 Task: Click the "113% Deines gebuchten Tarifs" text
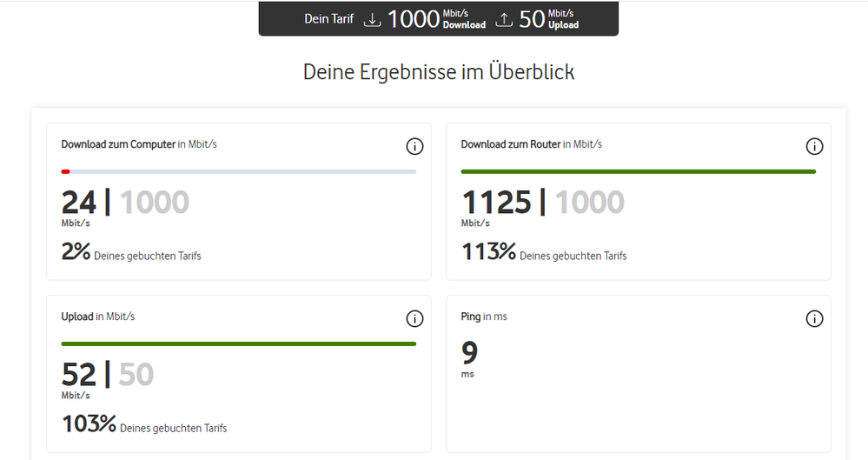[544, 254]
